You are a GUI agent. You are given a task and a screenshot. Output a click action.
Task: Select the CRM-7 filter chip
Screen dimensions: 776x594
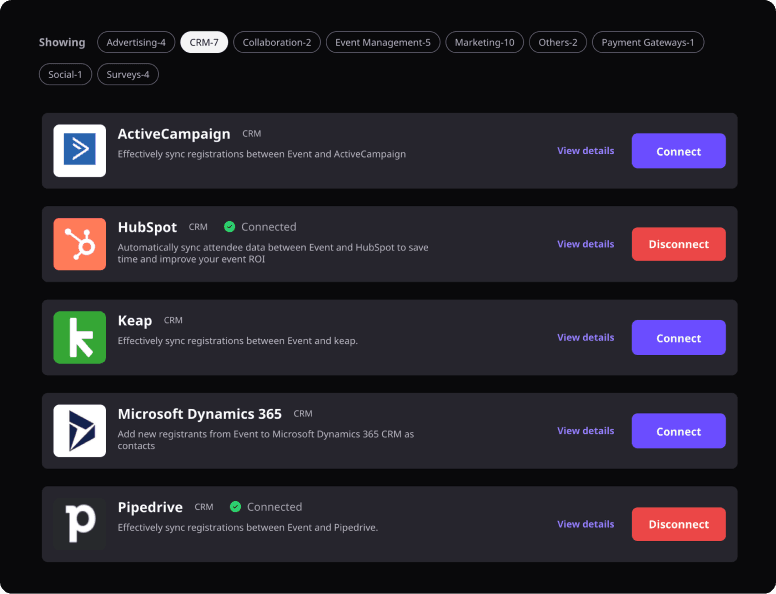(x=204, y=42)
